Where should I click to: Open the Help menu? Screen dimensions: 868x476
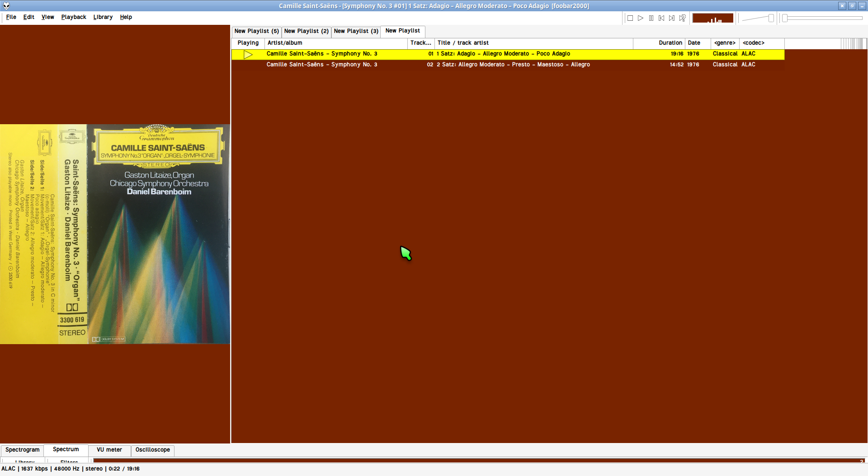click(x=126, y=17)
